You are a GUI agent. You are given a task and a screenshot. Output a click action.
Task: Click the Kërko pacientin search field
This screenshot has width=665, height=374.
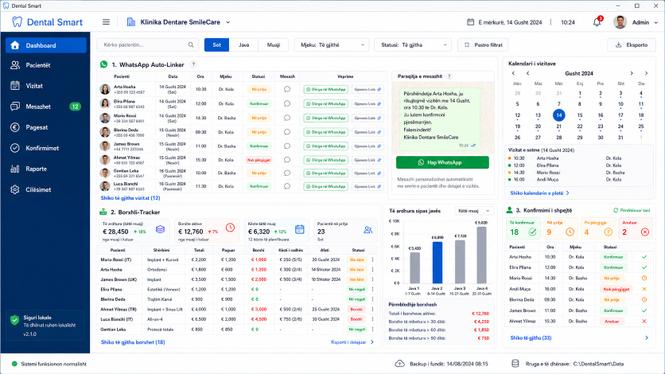tap(148, 45)
